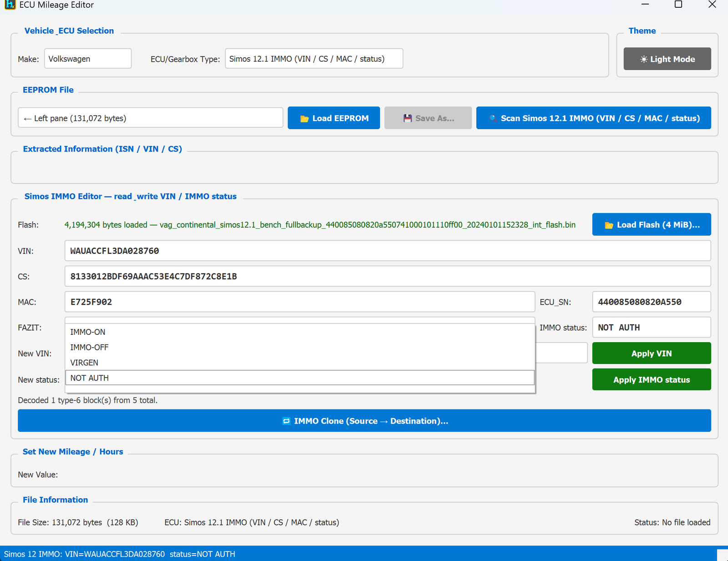The width and height of the screenshot is (728, 561).
Task: Click the folder icon on Load EEPROM
Action: click(x=304, y=118)
